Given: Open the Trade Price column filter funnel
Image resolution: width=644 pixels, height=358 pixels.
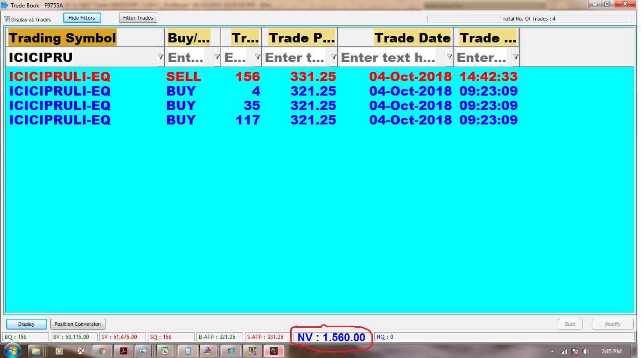Looking at the screenshot, I should [334, 57].
